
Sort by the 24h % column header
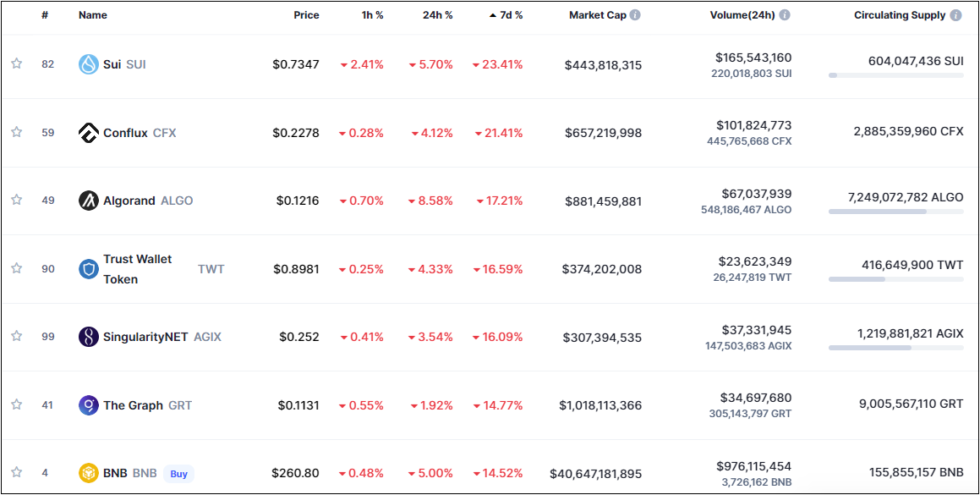point(437,15)
